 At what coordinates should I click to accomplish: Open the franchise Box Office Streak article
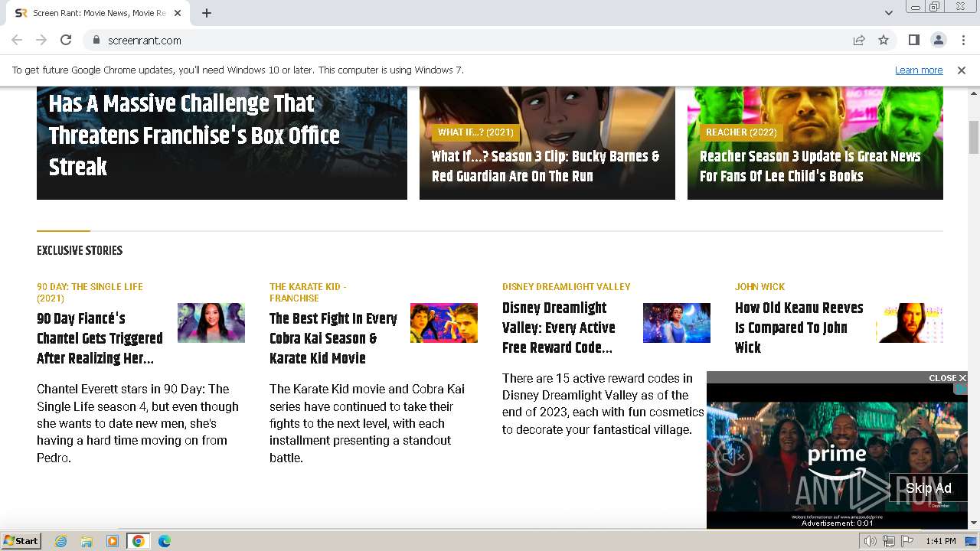tap(194, 135)
